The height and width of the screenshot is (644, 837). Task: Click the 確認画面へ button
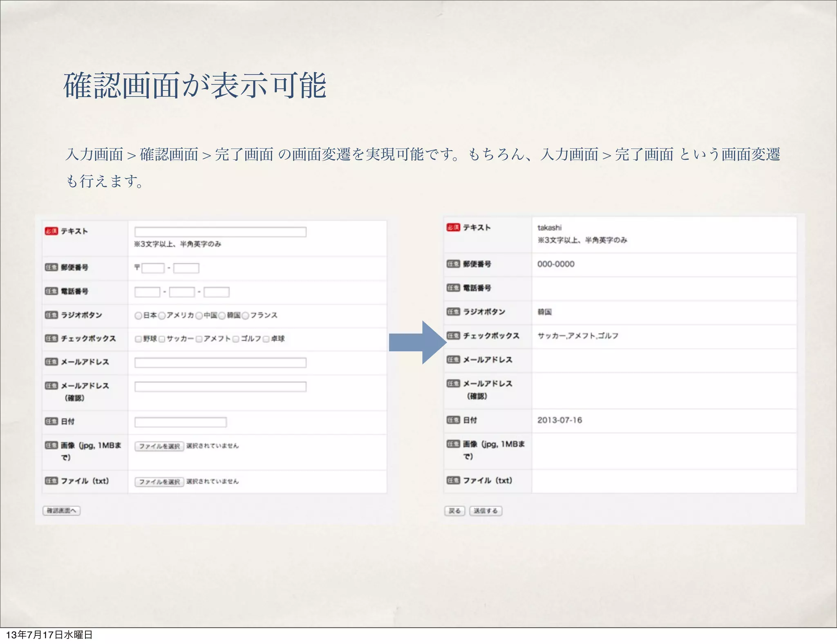[x=61, y=510]
